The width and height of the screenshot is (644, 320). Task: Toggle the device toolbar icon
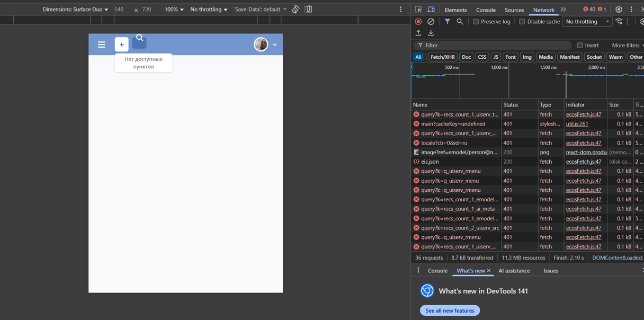(x=431, y=10)
